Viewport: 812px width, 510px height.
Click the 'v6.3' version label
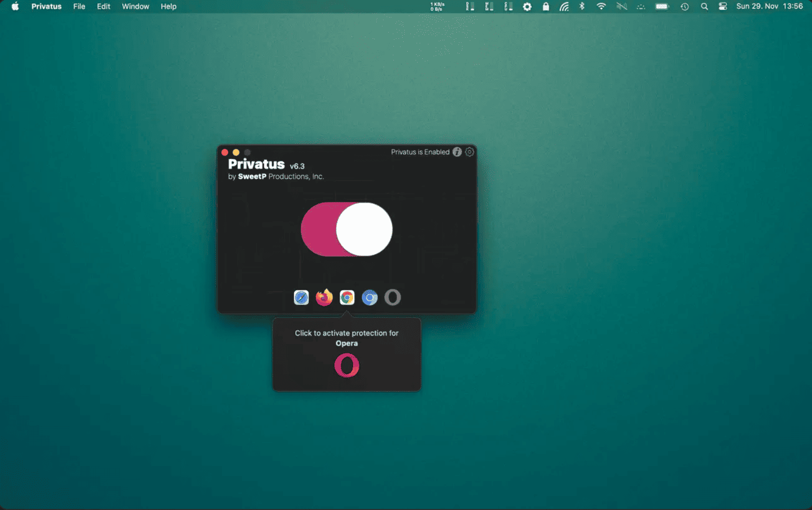(x=297, y=166)
